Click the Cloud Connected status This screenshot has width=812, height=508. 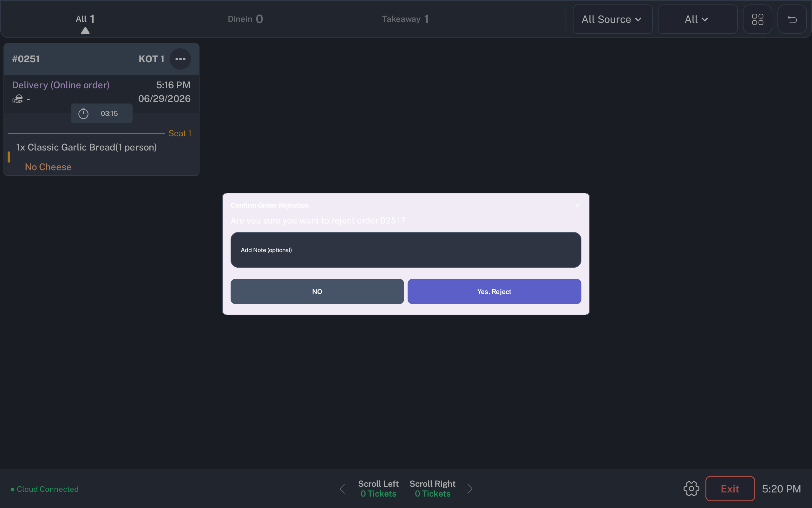point(45,489)
